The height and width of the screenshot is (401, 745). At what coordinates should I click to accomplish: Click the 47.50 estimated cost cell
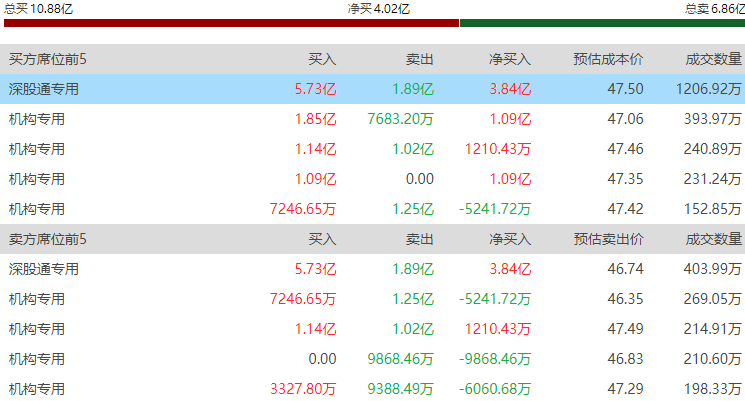pos(625,89)
